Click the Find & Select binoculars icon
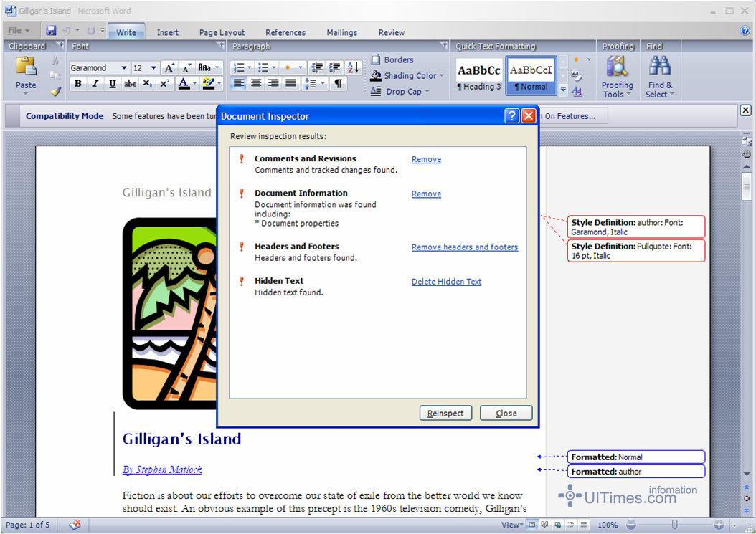 coord(660,66)
